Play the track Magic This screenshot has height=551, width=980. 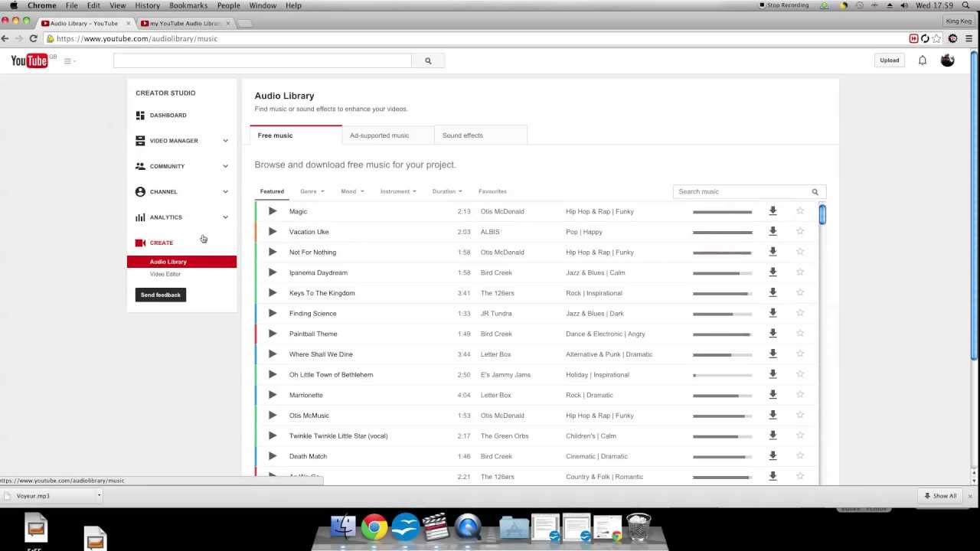[x=272, y=211]
